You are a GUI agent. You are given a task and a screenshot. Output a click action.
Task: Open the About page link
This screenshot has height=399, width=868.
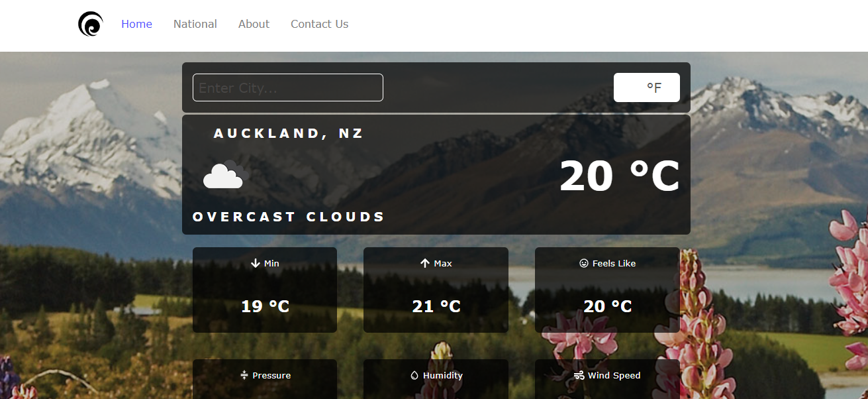[x=254, y=24]
